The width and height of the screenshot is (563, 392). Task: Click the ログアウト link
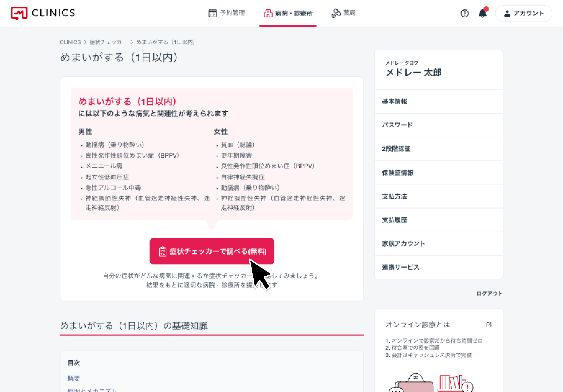489,294
